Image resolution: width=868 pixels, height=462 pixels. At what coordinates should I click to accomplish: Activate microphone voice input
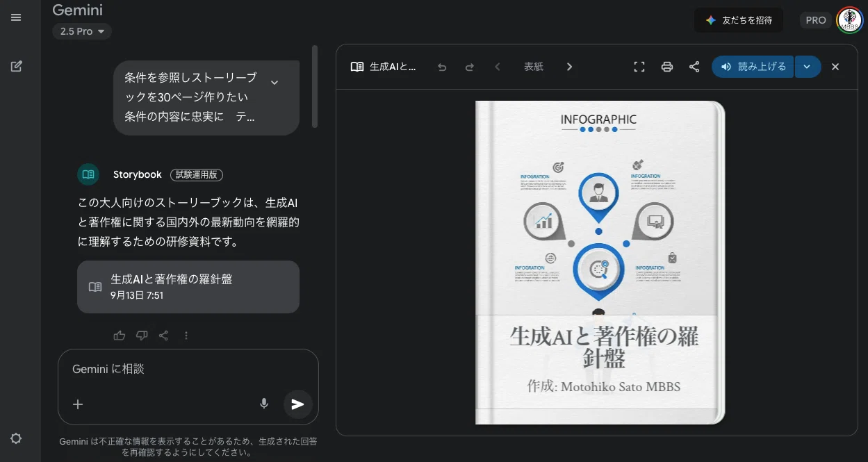coord(264,404)
